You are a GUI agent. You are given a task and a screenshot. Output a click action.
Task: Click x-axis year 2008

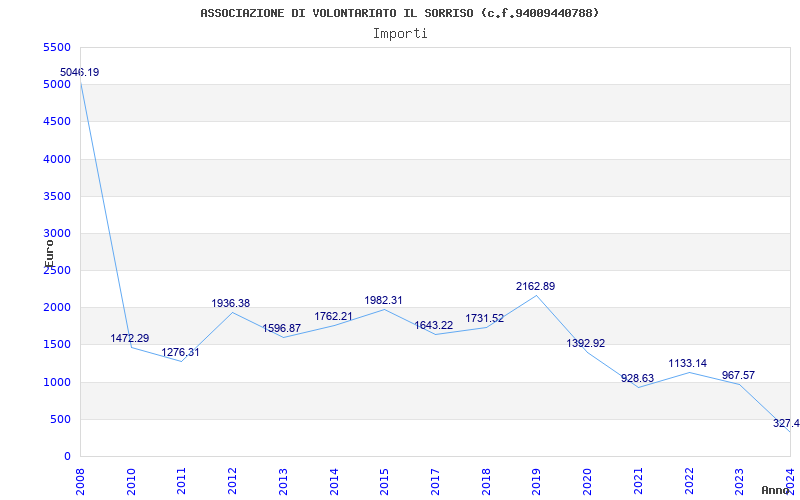pos(80,481)
